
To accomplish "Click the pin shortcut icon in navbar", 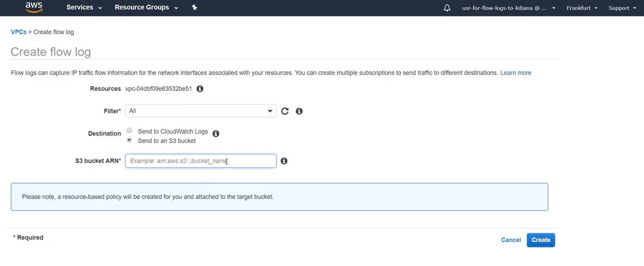I will pos(194,8).
